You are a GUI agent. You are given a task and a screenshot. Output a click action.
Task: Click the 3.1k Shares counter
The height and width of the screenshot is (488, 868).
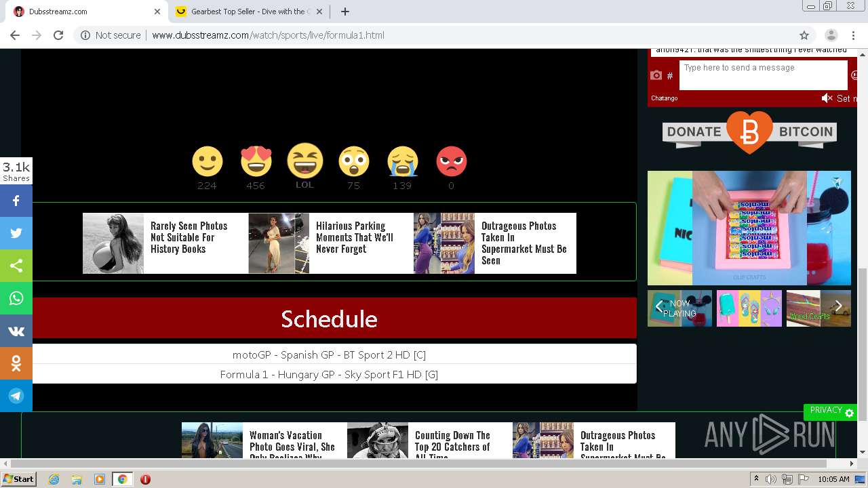[16, 171]
